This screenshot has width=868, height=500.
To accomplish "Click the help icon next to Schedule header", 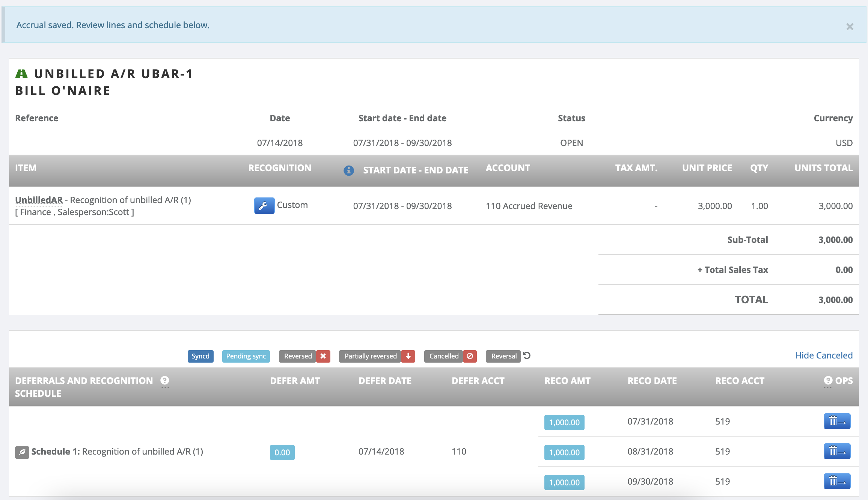I will click(x=164, y=381).
